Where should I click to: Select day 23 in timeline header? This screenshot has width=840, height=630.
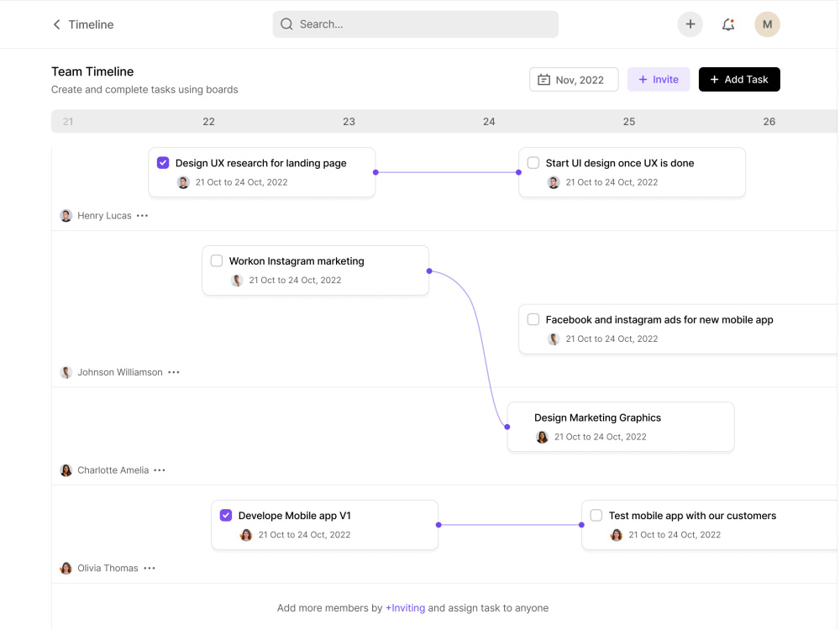[x=349, y=122]
